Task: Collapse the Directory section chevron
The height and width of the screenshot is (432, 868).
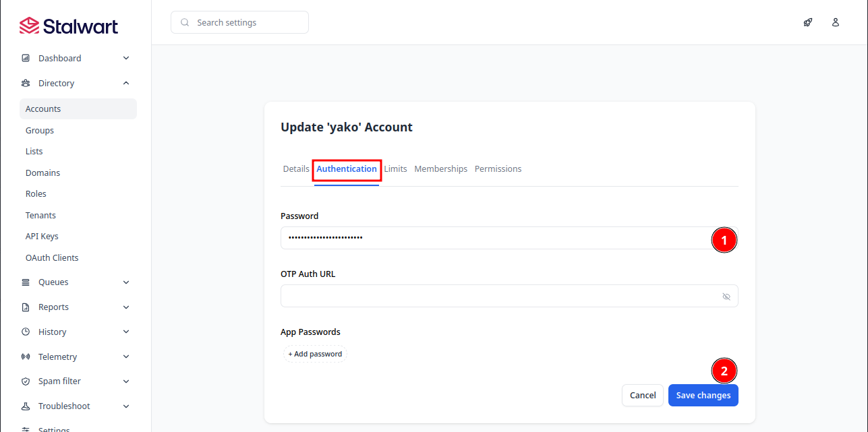Action: click(126, 84)
